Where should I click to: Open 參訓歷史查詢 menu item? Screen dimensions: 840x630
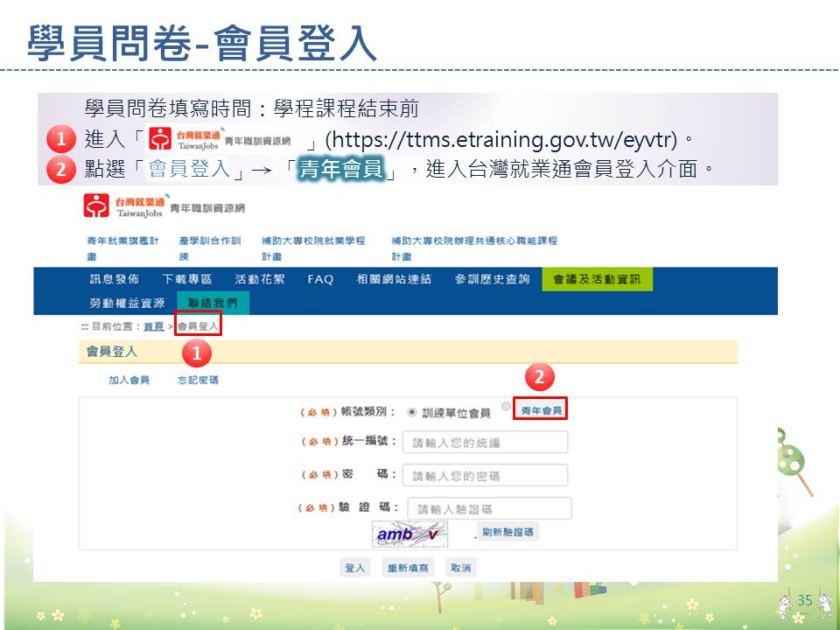pos(492,280)
